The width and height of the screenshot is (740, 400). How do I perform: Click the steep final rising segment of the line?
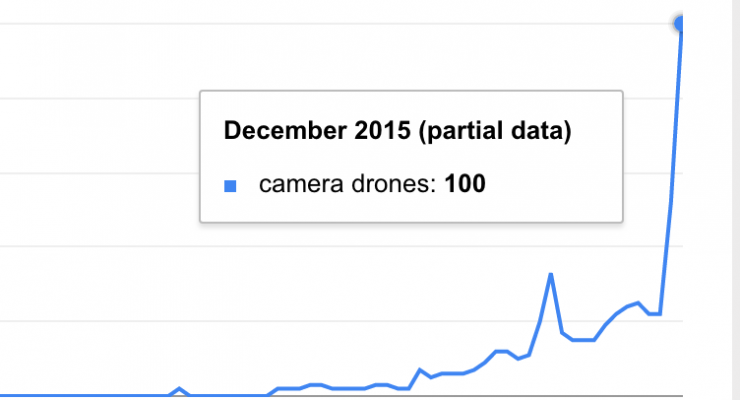[672, 170]
